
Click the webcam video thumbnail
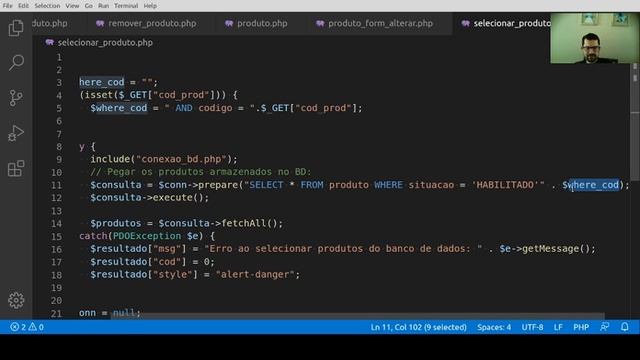click(x=595, y=38)
